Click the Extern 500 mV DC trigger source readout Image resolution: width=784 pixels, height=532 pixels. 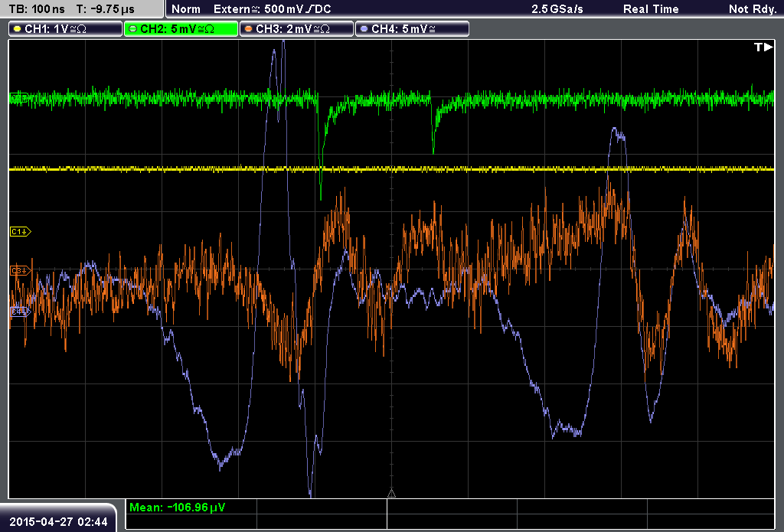[x=272, y=9]
